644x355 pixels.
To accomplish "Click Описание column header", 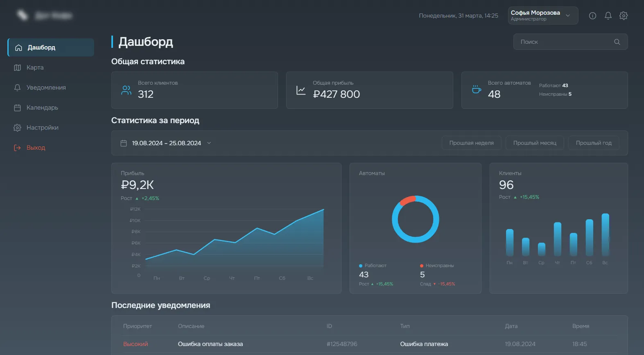I will [x=191, y=326].
